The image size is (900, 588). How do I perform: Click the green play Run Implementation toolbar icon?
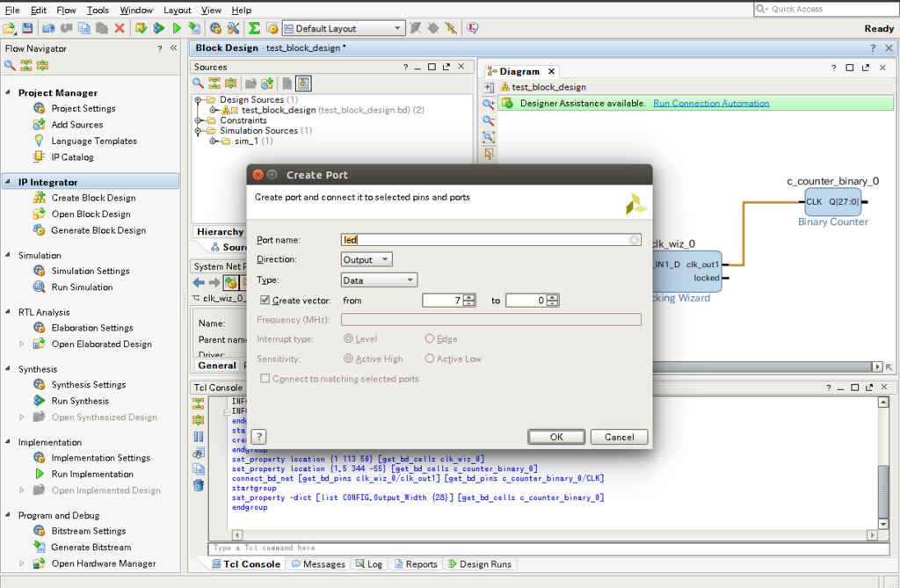177,28
